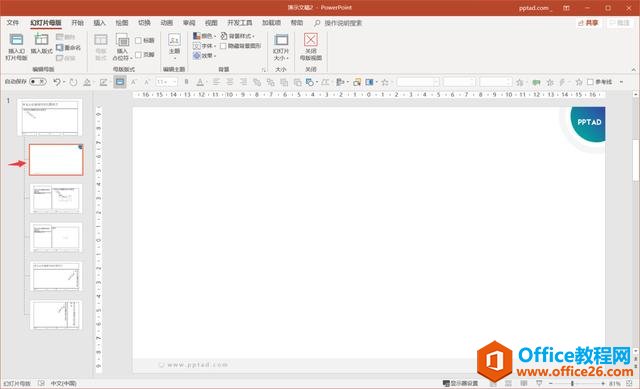Open the File tab
The width and height of the screenshot is (640, 389).
[x=13, y=23]
